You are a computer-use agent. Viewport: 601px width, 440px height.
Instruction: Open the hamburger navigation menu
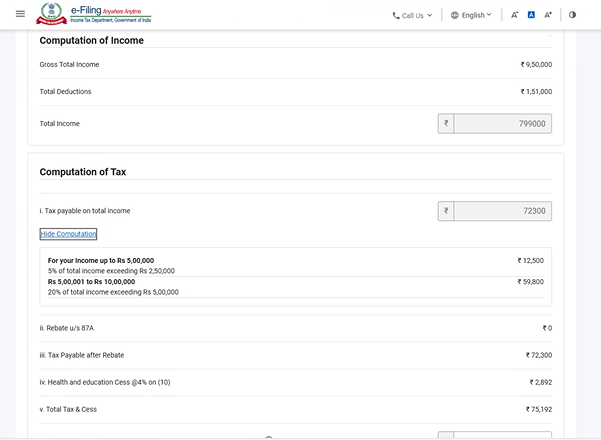pos(20,14)
